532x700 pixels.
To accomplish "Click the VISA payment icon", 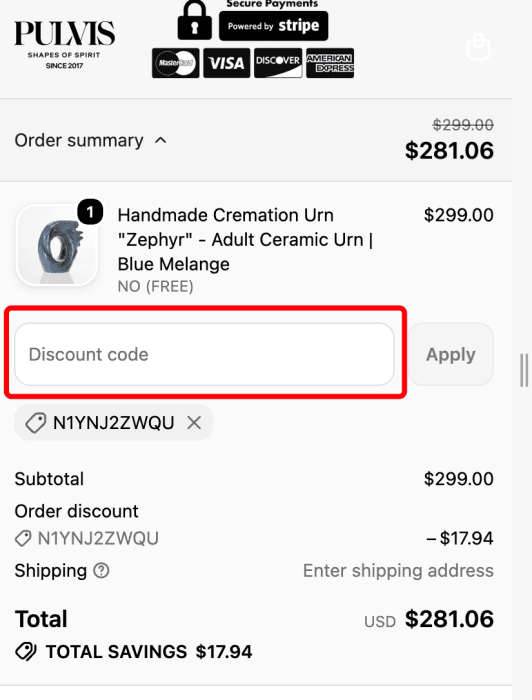I will click(x=227, y=63).
